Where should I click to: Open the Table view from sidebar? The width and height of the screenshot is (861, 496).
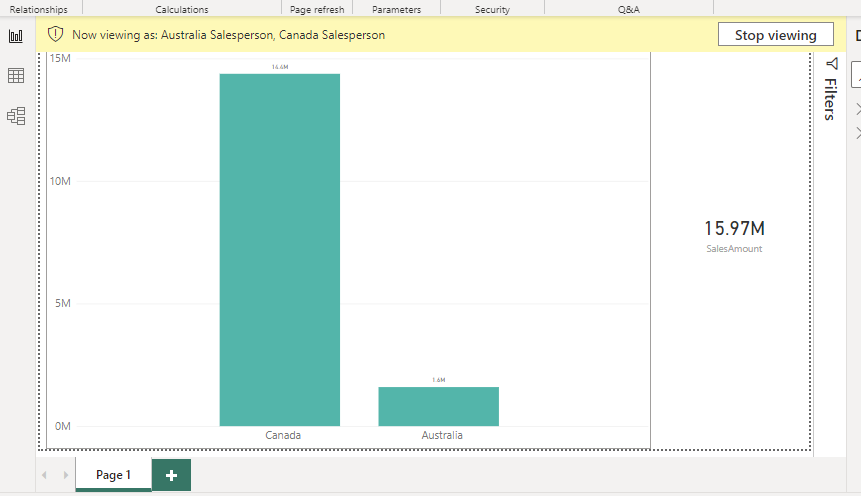(16, 76)
